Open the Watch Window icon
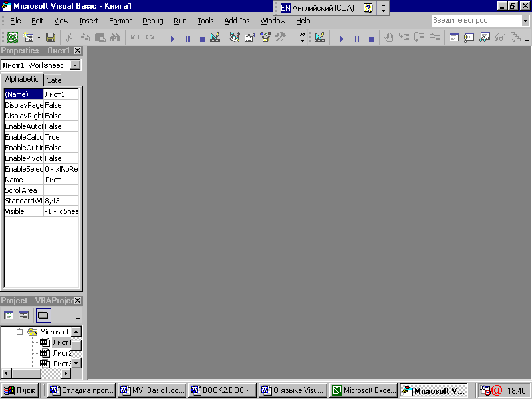The image size is (532, 399). pos(485,37)
